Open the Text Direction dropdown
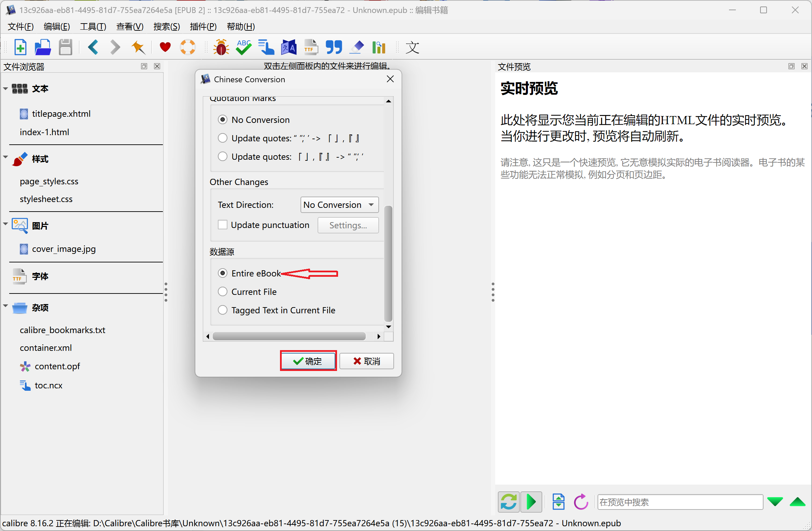Image resolution: width=812 pixels, height=531 pixels. coord(339,205)
